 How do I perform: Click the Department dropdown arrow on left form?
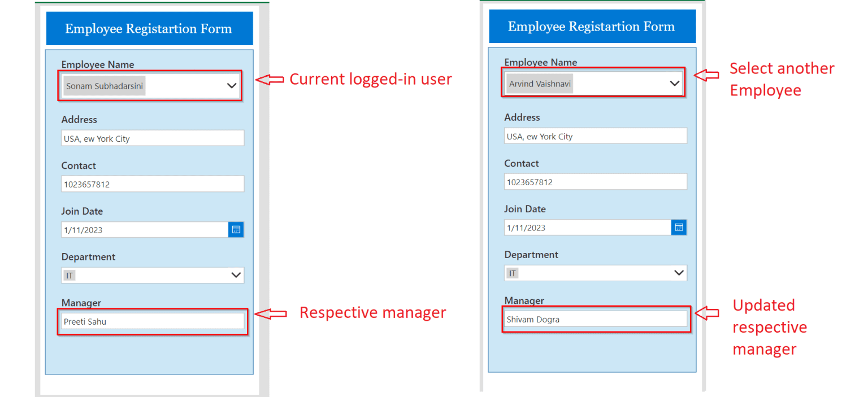click(x=236, y=275)
